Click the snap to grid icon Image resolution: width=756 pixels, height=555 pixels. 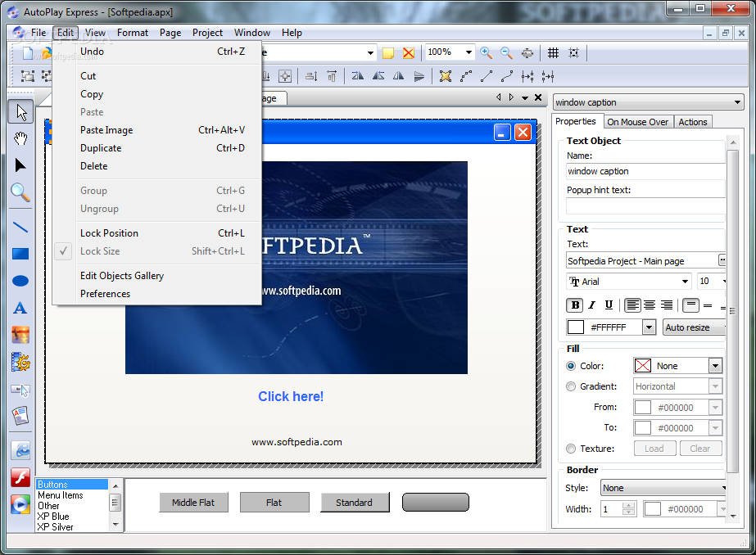pos(573,52)
